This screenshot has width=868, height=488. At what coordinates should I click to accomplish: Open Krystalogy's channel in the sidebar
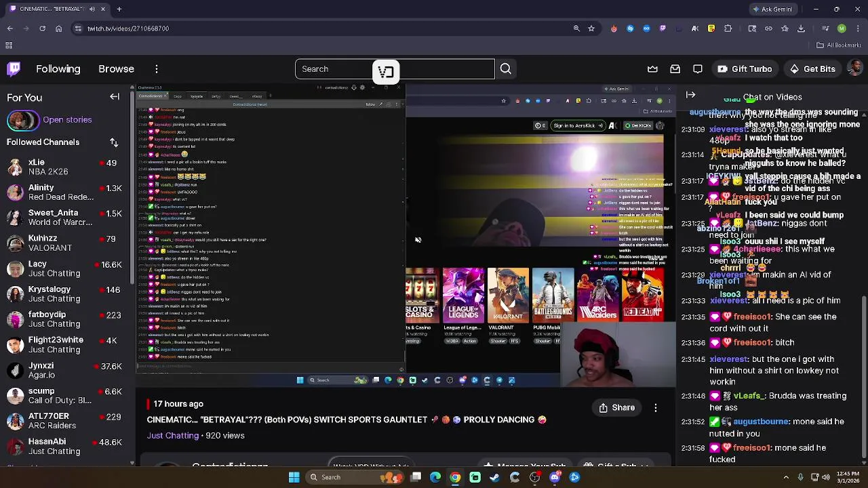tap(66, 294)
